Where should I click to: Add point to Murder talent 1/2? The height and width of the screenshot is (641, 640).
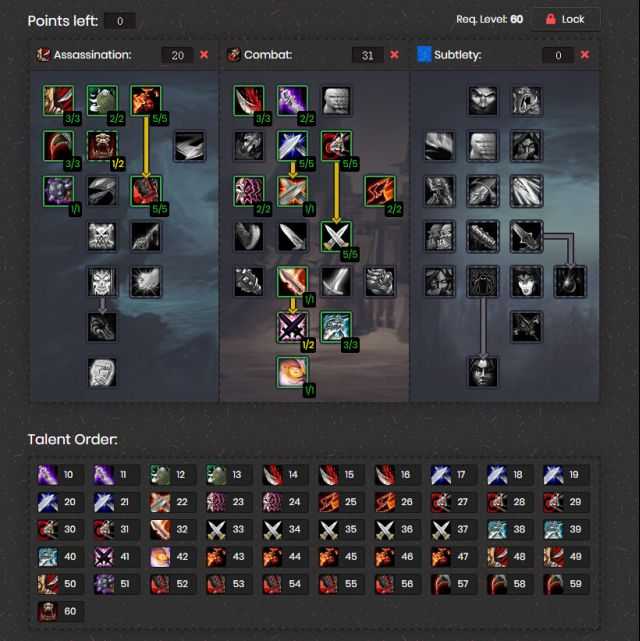click(x=102, y=146)
